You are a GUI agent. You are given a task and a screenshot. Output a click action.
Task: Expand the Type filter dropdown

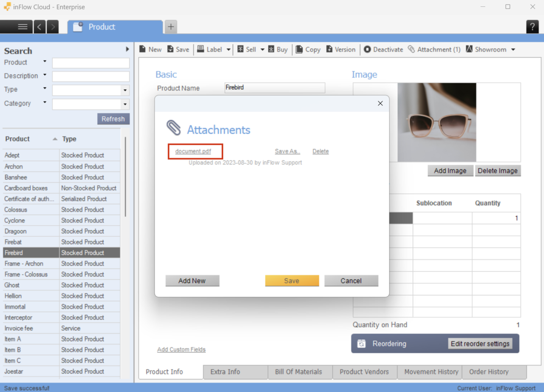point(125,90)
